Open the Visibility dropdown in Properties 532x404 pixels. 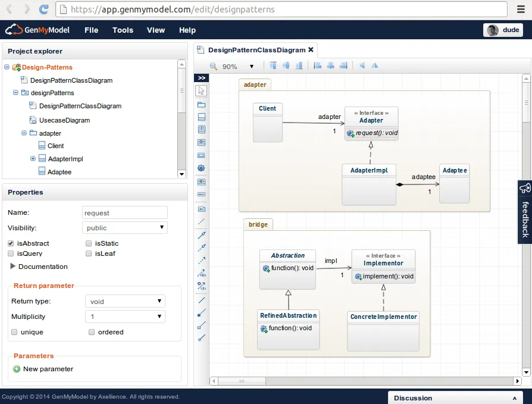coord(124,227)
